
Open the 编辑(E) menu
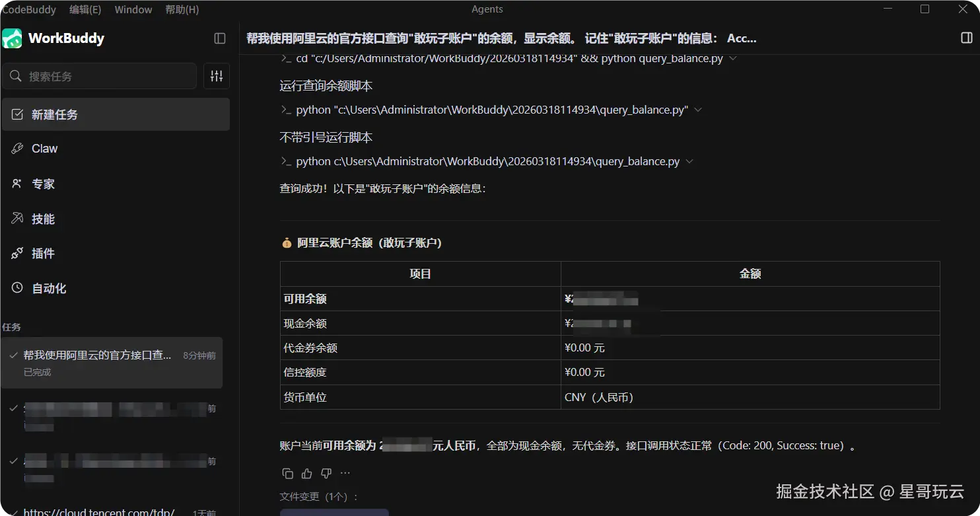point(85,9)
